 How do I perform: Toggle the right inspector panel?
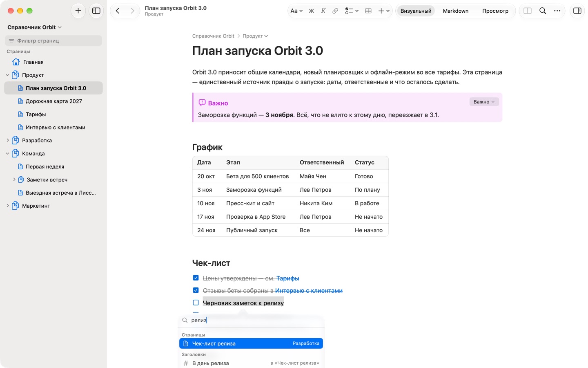tap(577, 11)
